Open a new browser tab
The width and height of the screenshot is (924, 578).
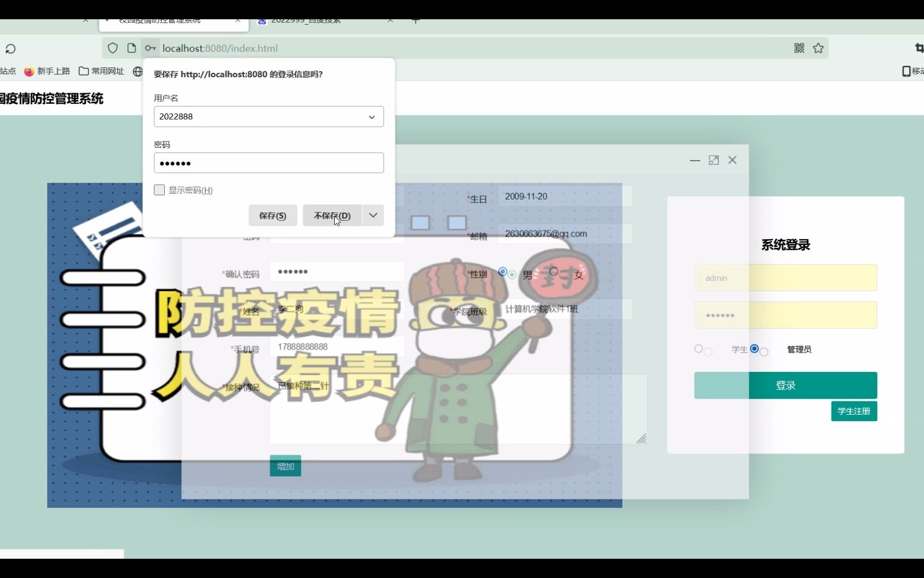coord(415,21)
